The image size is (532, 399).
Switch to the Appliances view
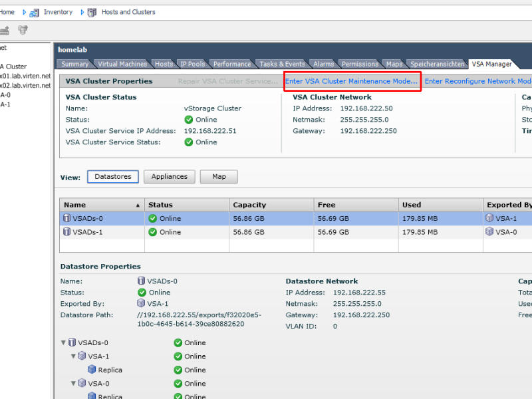[170, 177]
